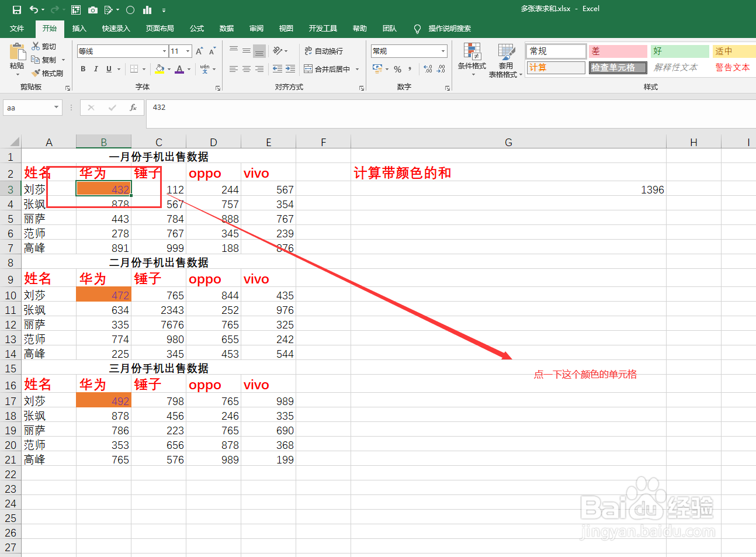Image resolution: width=756 pixels, height=557 pixels.
Task: Click the percent style icon
Action: (397, 69)
